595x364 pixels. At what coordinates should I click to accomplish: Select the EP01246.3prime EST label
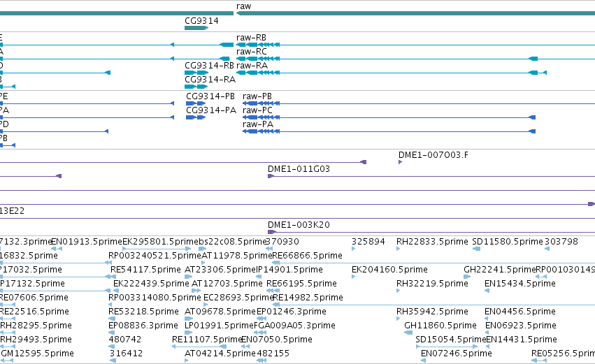click(x=292, y=312)
